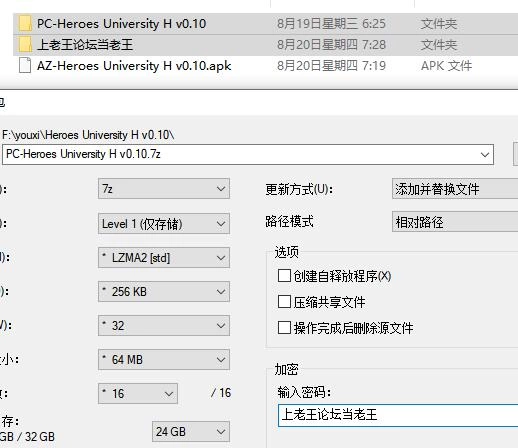Select file name AZ-Heroes University H v0.10.apk

click(134, 66)
